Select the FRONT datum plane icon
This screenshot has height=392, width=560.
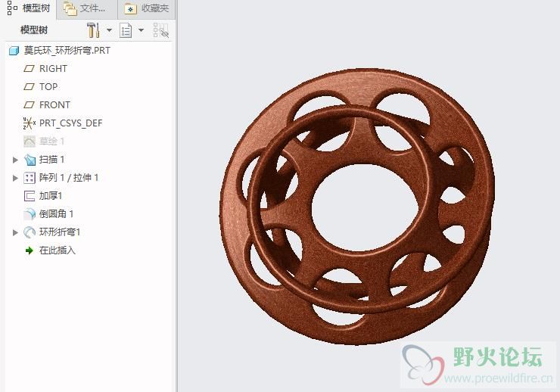pos(29,105)
